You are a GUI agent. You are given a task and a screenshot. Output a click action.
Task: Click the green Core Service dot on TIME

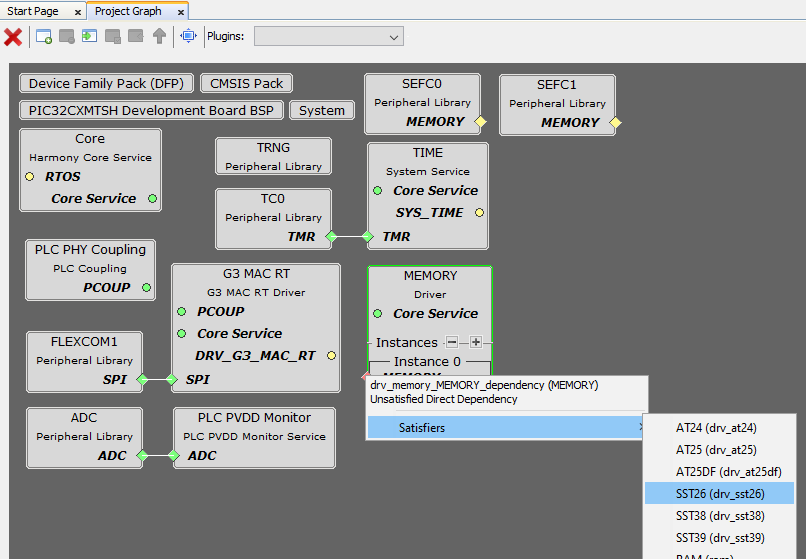click(378, 191)
